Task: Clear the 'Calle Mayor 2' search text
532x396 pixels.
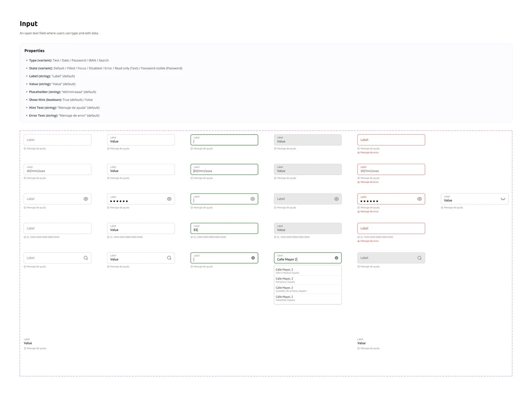Action: pos(336,258)
